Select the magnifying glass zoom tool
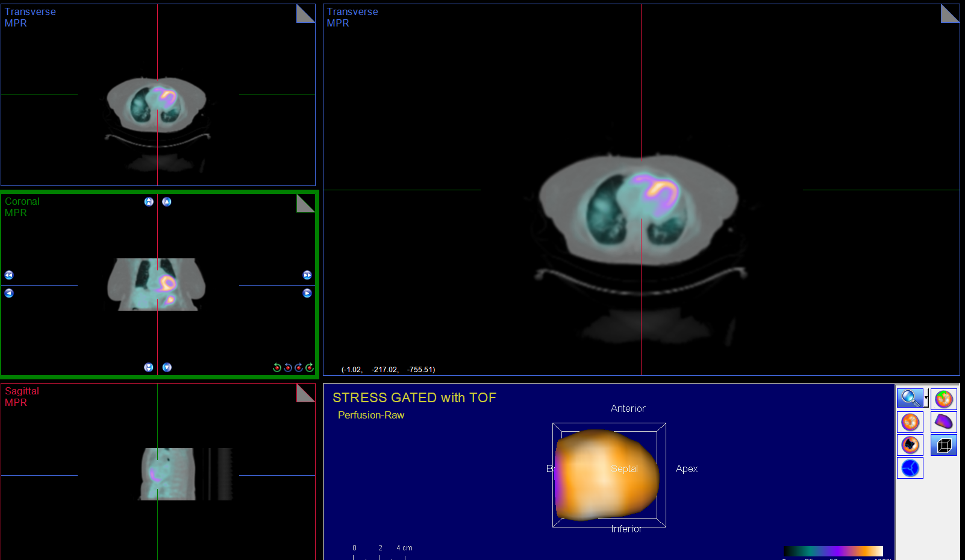The width and height of the screenshot is (965, 560). 910,398
